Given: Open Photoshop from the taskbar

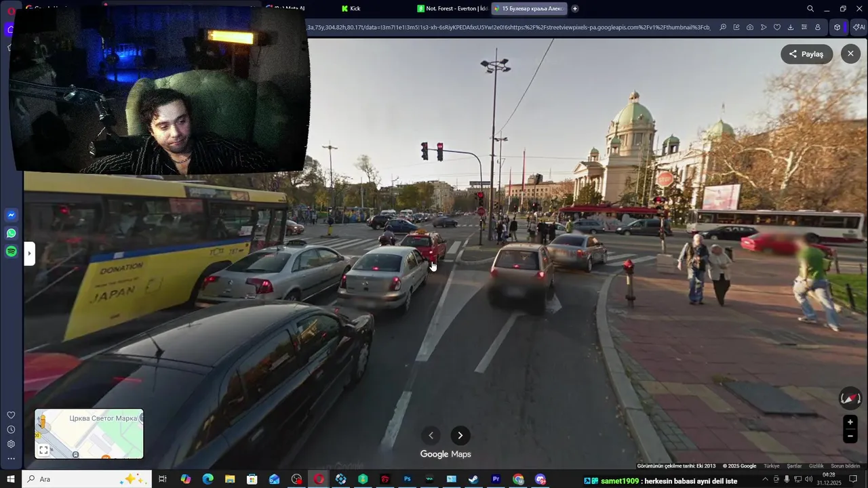Looking at the screenshot, I should click(407, 479).
